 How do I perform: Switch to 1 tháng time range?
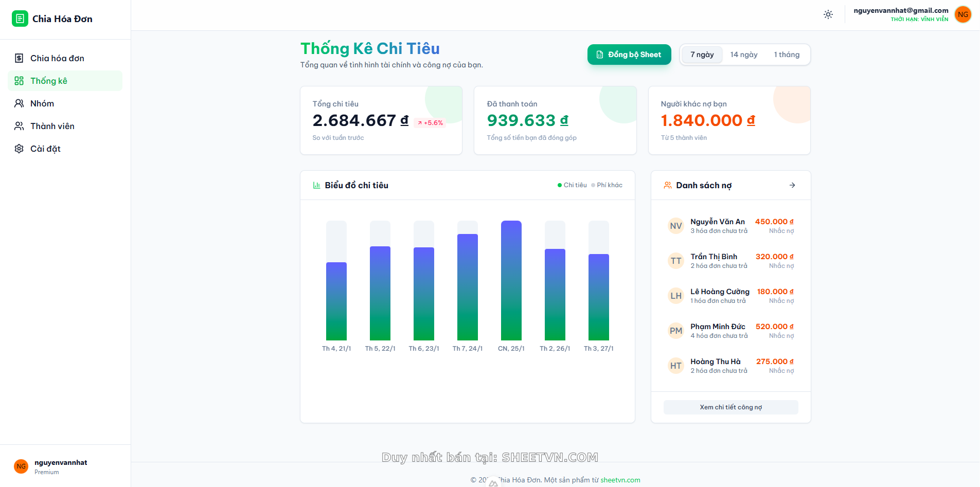(786, 55)
